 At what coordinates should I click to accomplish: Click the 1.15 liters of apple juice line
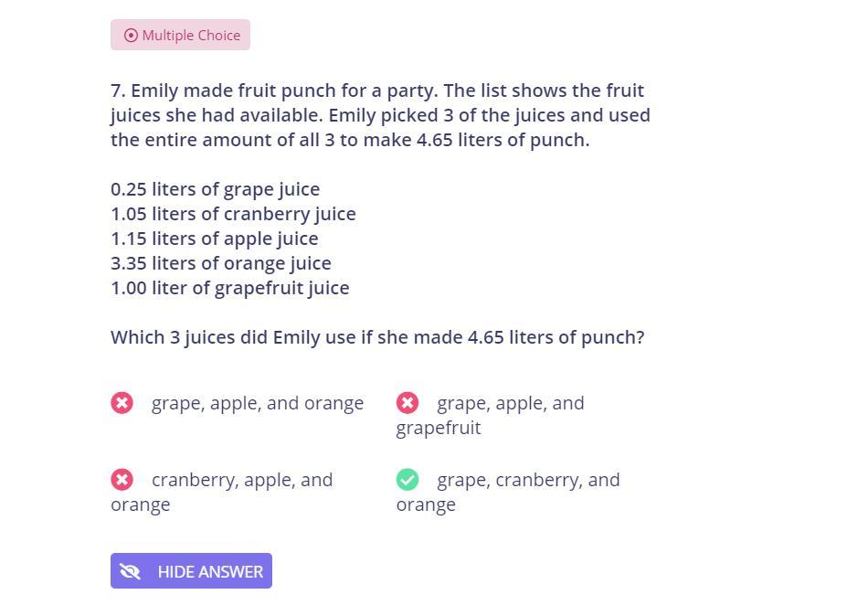[x=214, y=239]
